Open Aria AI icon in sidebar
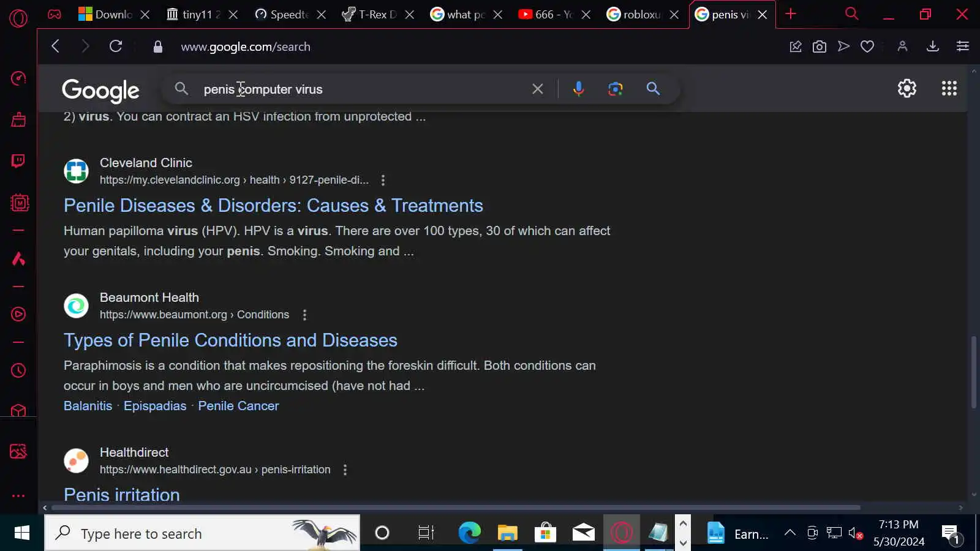The width and height of the screenshot is (980, 551). [x=18, y=258]
